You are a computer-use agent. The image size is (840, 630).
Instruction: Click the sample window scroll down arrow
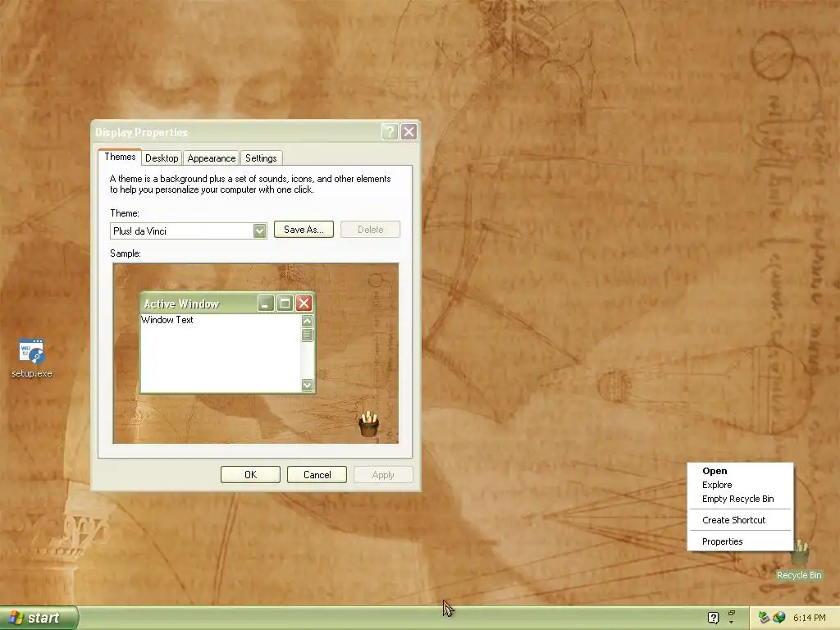pos(307,385)
